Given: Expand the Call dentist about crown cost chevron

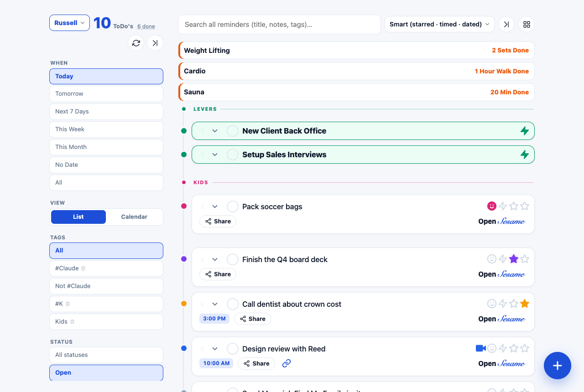Looking at the screenshot, I should click(x=215, y=304).
